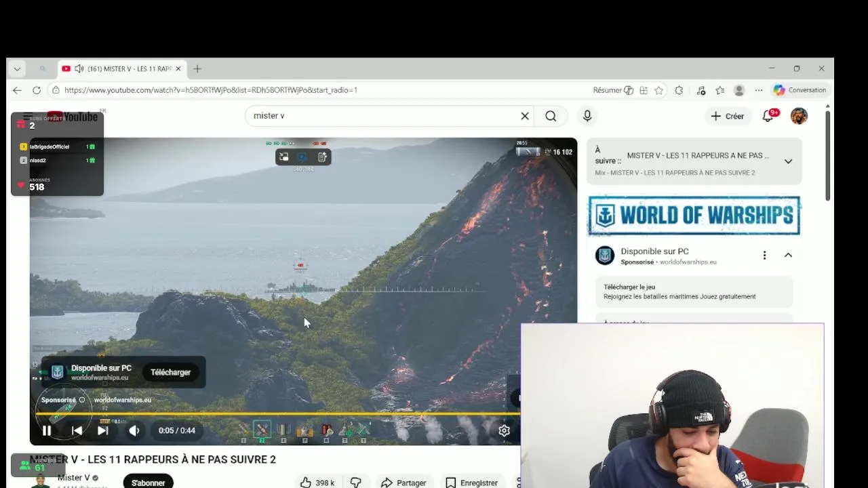
Task: Open the Mister V channel name link
Action: pos(73,478)
